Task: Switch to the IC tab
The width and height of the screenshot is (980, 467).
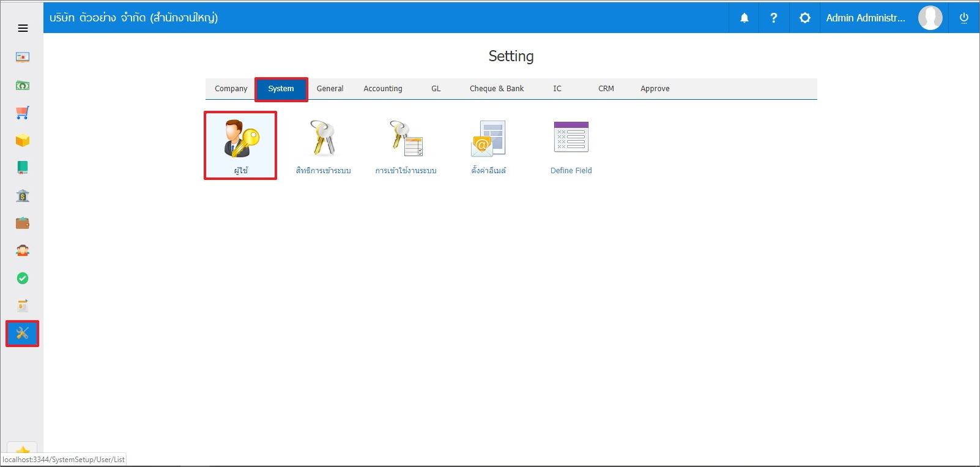Action: click(x=557, y=89)
